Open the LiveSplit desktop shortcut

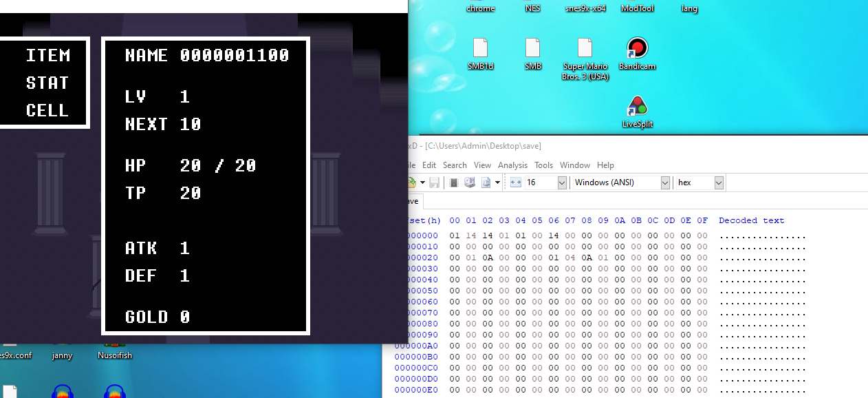click(x=637, y=112)
